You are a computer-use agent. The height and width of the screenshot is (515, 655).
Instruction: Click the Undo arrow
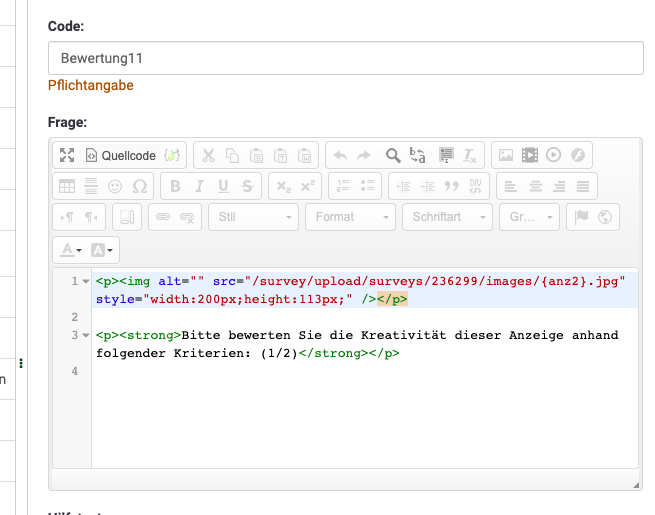(x=340, y=155)
